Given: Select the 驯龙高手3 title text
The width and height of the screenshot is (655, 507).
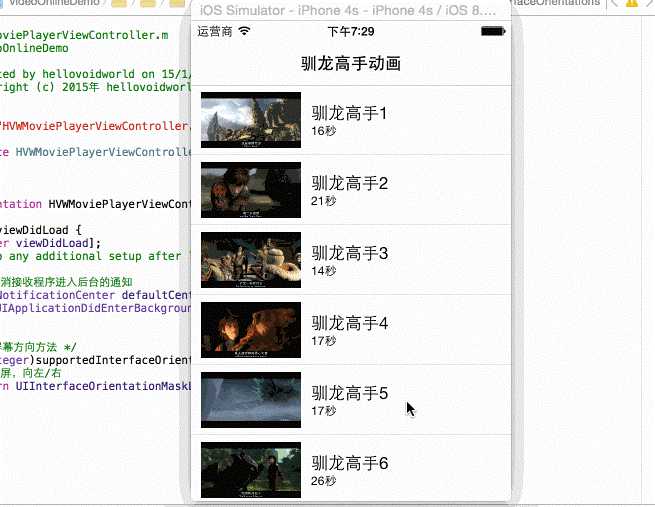Looking at the screenshot, I should pyautogui.click(x=350, y=253).
